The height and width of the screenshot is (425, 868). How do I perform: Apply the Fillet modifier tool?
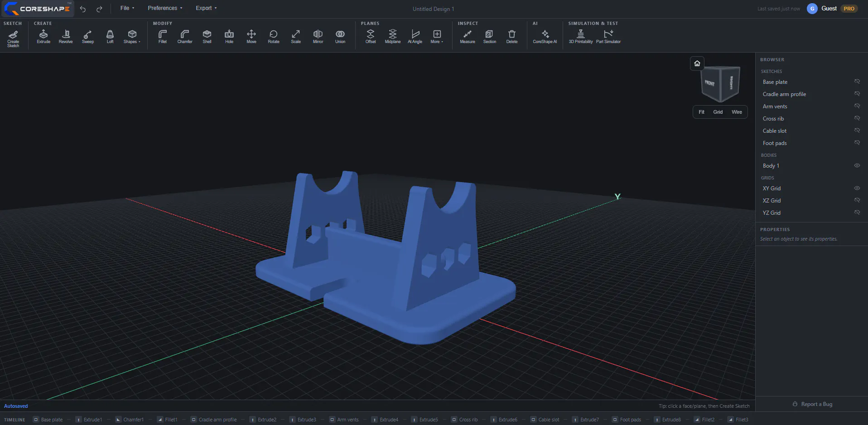tap(163, 36)
